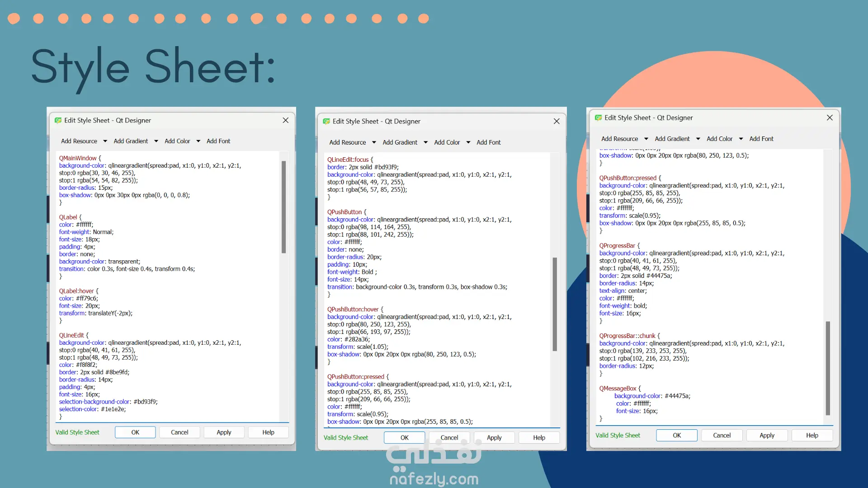Place cursor on the 'QPushButton:hover {' line
Viewport: 868px width, 488px height.
355,309
